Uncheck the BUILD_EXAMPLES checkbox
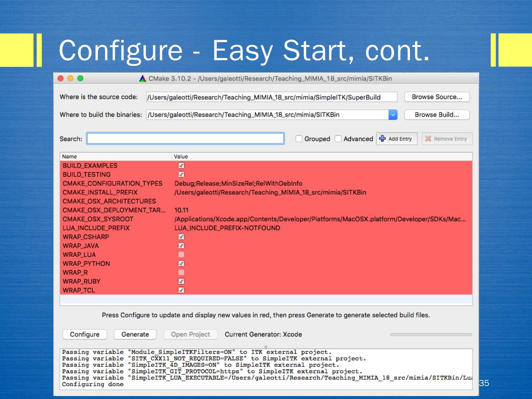 point(181,166)
